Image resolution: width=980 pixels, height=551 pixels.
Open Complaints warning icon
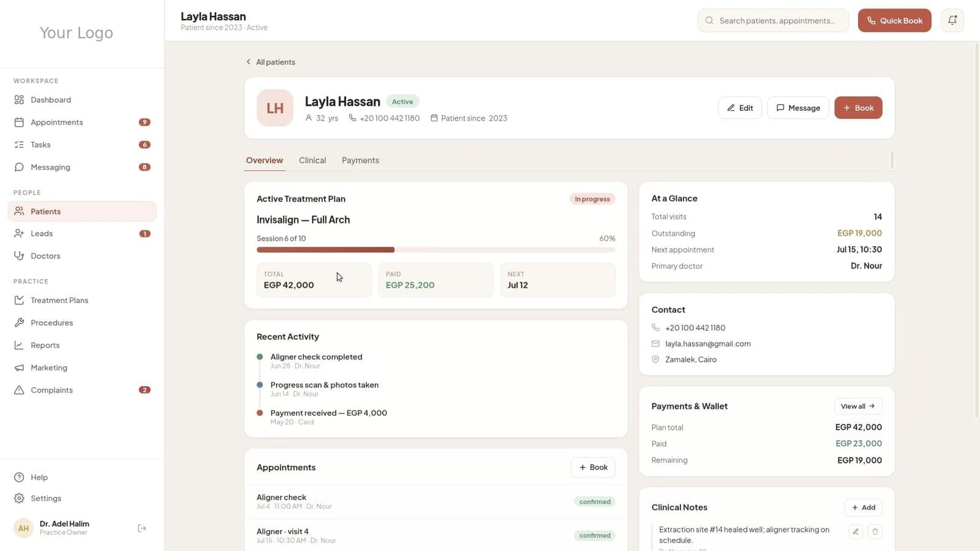pyautogui.click(x=19, y=390)
